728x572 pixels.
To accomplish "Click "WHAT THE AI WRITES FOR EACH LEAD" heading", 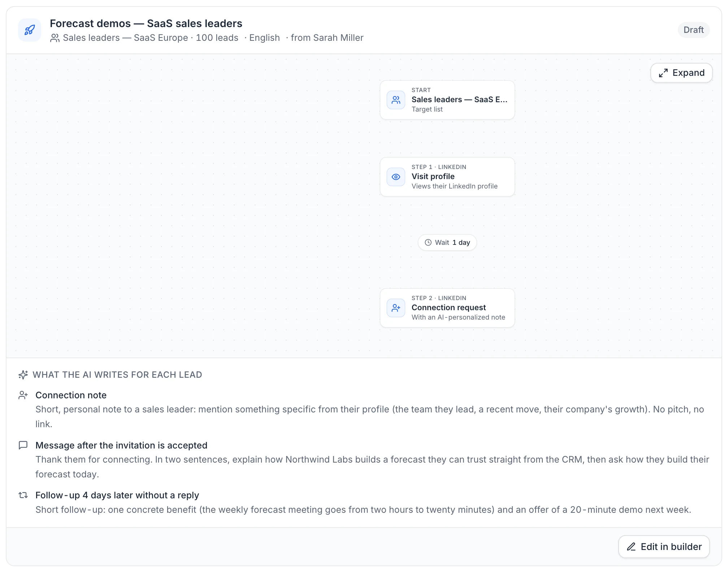I will coord(117,375).
